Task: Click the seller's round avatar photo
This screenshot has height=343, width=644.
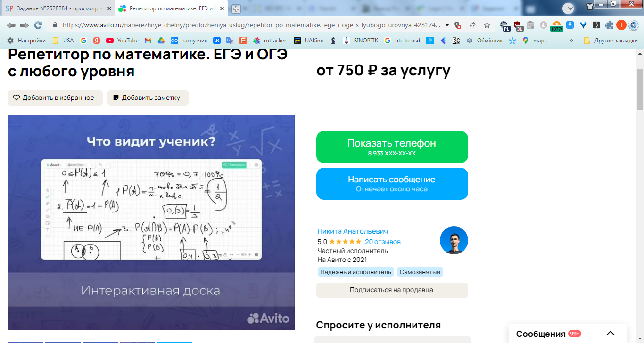Action: pyautogui.click(x=454, y=240)
